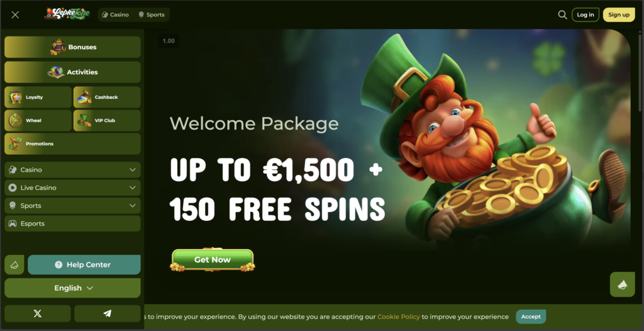
Task: Click the Get Now button
Action: coord(213,260)
